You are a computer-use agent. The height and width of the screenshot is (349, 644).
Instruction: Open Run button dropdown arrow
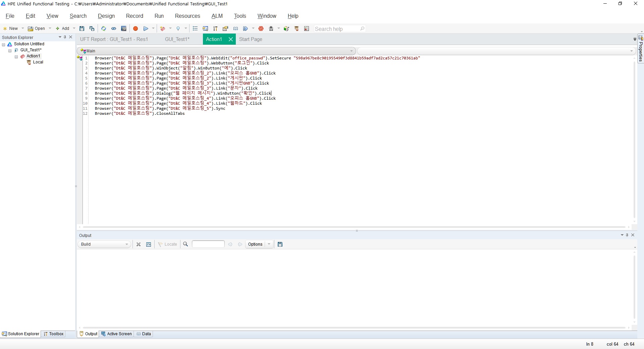pyautogui.click(x=153, y=29)
